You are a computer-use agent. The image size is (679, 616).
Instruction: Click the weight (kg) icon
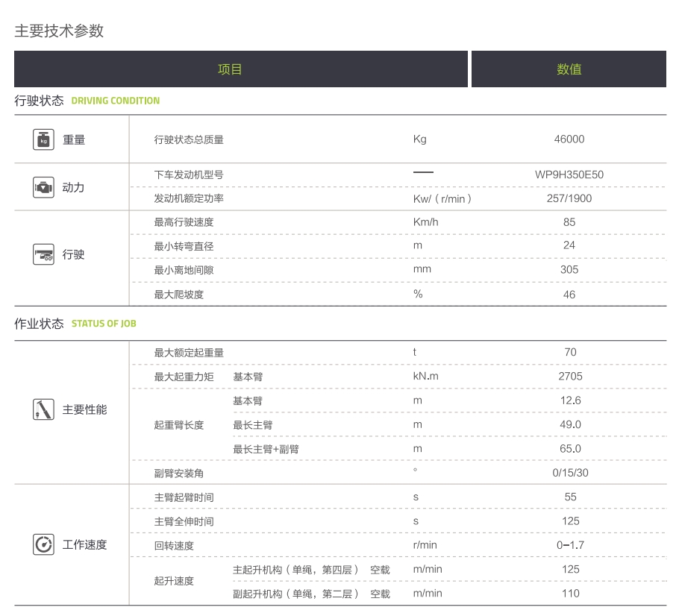[x=43, y=139]
